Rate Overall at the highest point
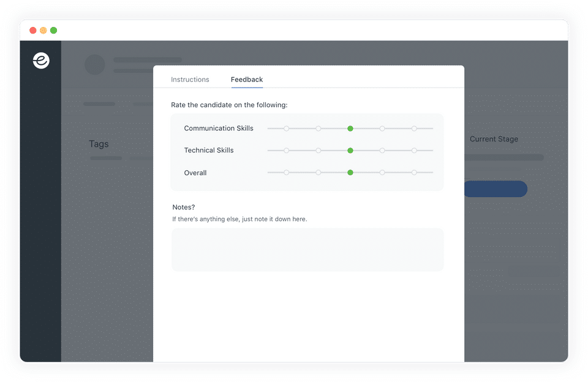588x382 pixels. click(414, 173)
